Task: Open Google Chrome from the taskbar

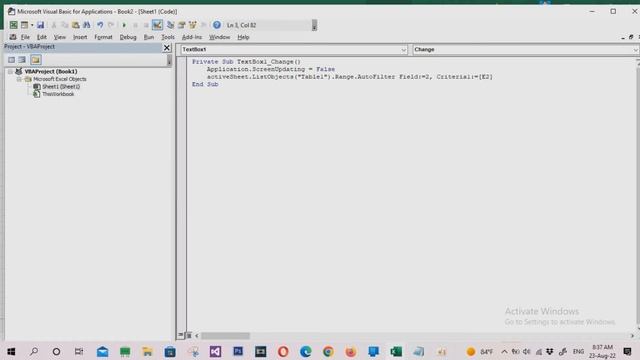Action: [x=328, y=351]
